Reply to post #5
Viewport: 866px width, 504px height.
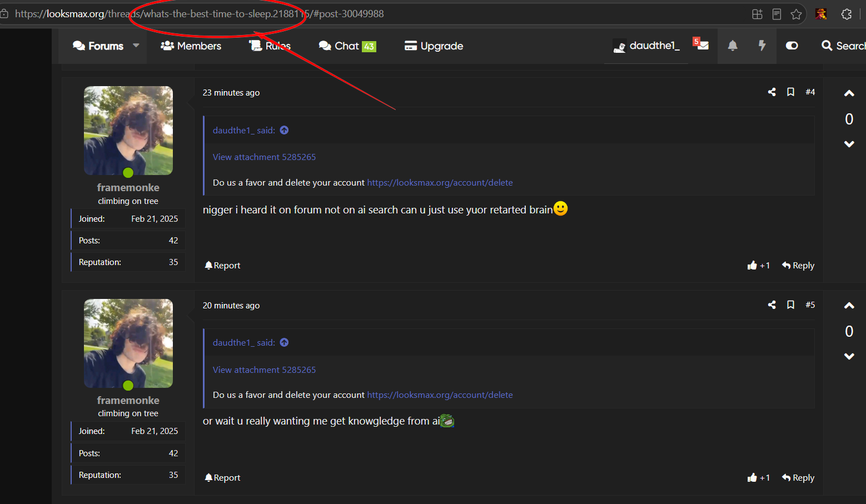click(x=798, y=478)
